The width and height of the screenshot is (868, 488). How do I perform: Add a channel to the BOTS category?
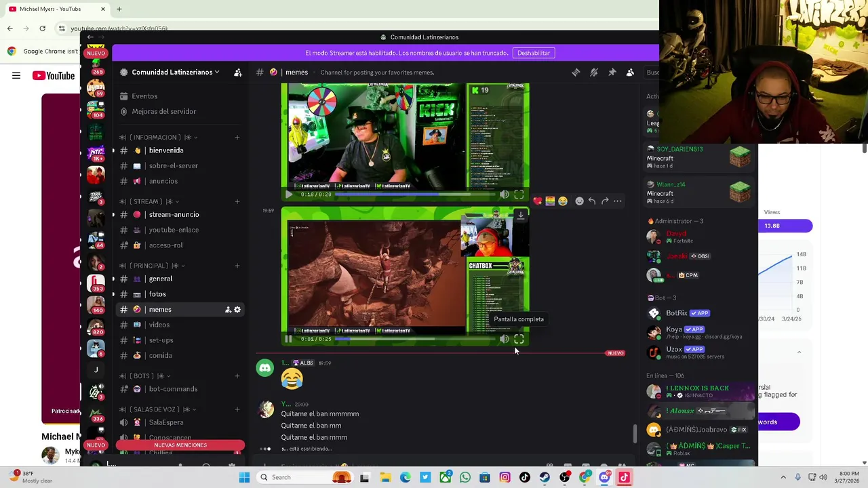pos(237,376)
